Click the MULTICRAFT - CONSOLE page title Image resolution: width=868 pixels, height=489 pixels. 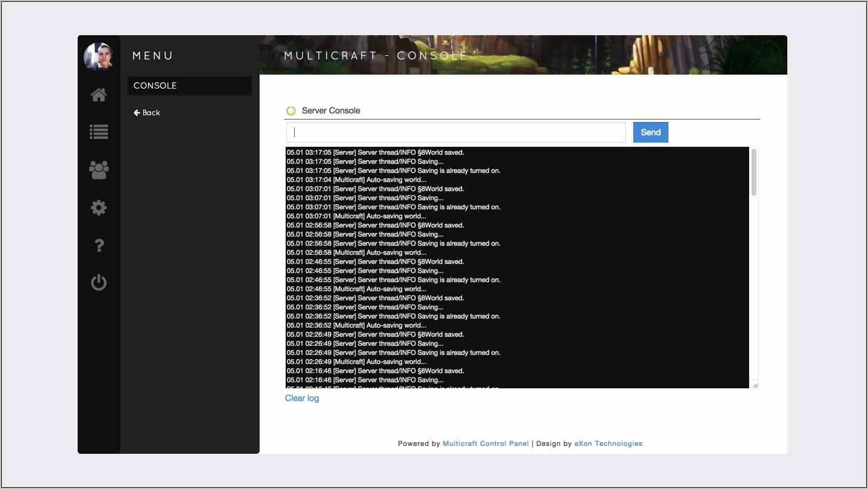click(376, 56)
